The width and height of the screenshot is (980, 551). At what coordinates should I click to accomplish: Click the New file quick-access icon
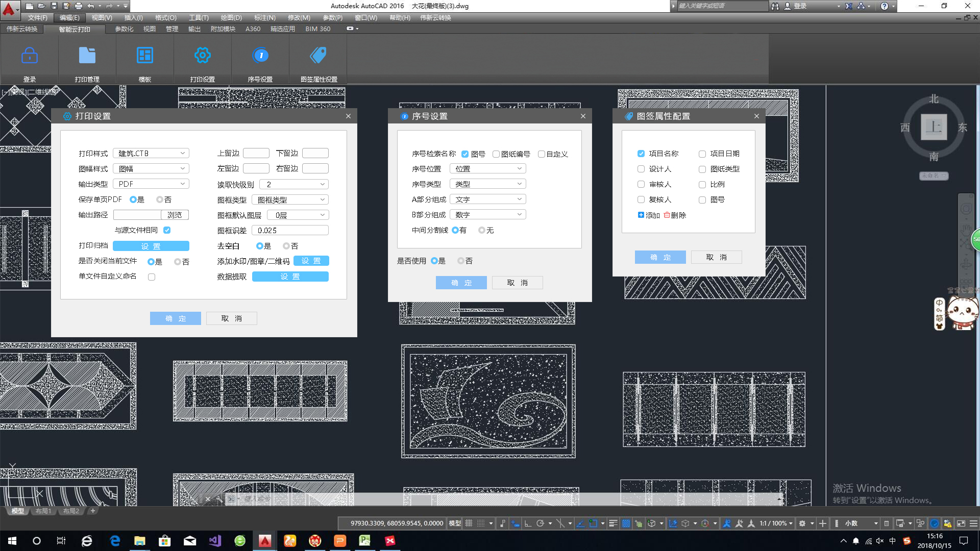click(30, 6)
